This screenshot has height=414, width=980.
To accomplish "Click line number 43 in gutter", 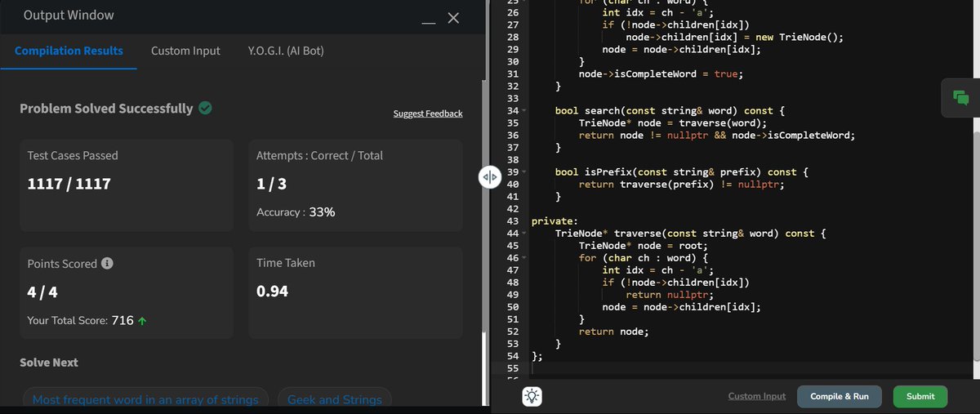I will 513,221.
